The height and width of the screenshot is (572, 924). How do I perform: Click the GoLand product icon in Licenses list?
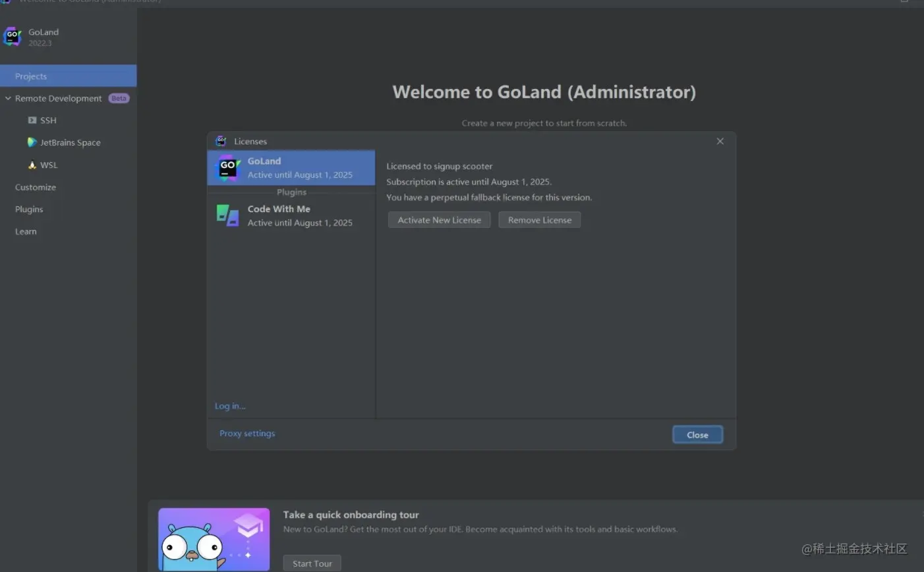pyautogui.click(x=228, y=168)
